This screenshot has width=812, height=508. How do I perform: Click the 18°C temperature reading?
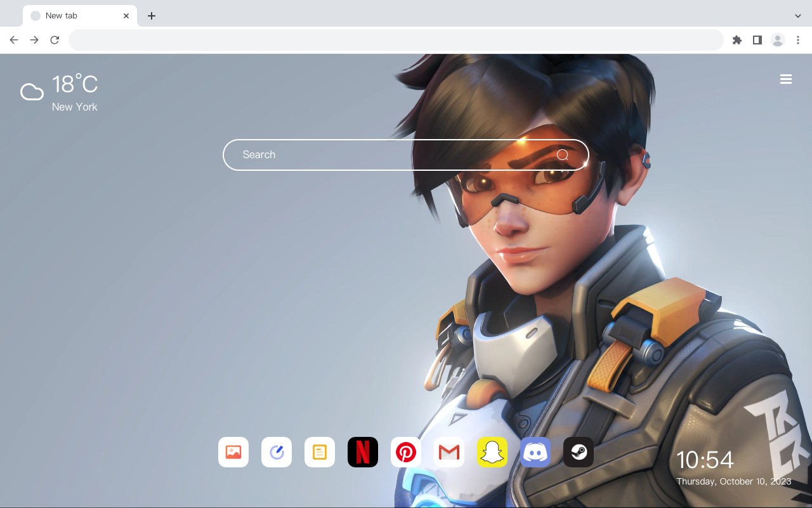[x=75, y=84]
